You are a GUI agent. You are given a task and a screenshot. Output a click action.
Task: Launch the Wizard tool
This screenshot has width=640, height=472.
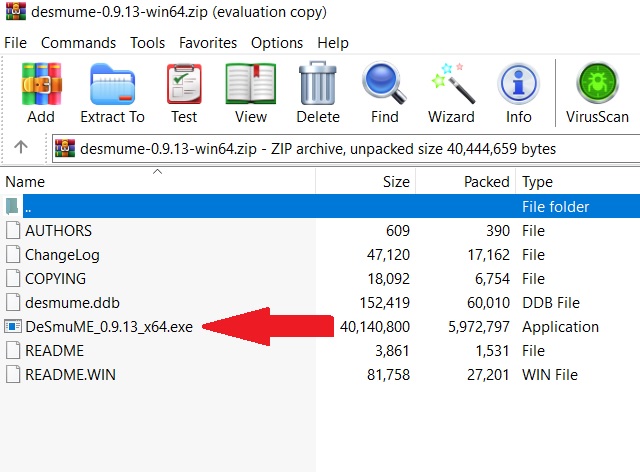pyautogui.click(x=451, y=92)
